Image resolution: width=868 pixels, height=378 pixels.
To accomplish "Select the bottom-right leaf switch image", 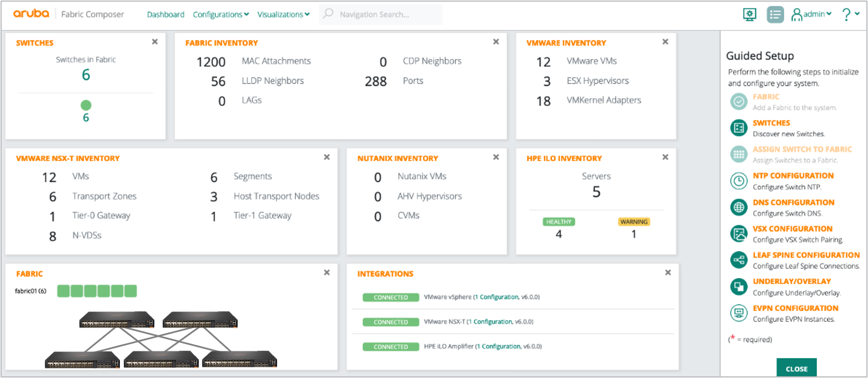I will (239, 359).
